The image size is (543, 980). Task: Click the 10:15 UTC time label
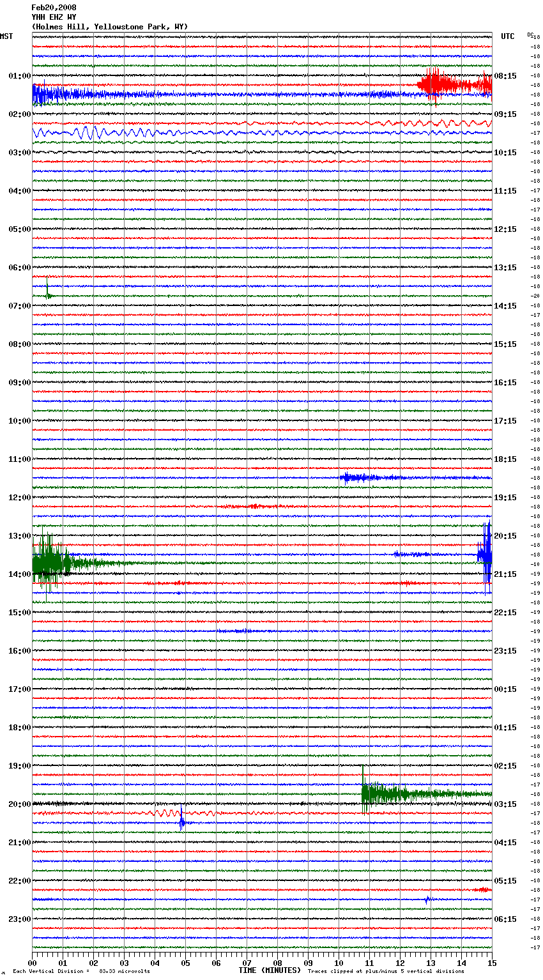(x=505, y=153)
